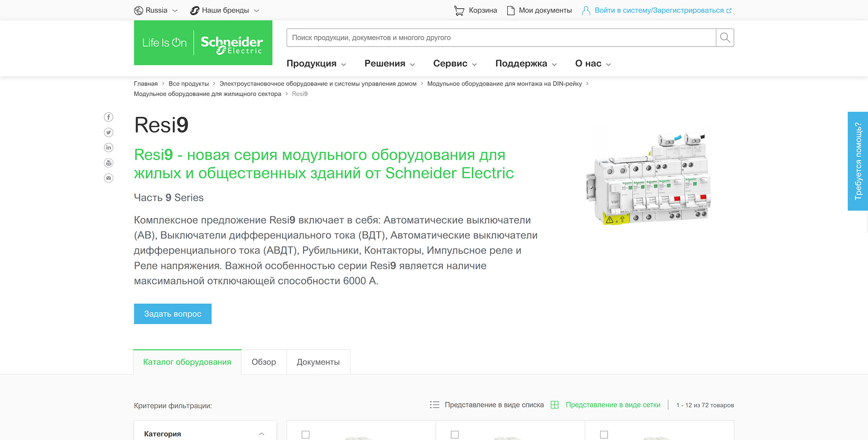Click the user profile icon
Screen dimensions: 868x440
point(586,11)
